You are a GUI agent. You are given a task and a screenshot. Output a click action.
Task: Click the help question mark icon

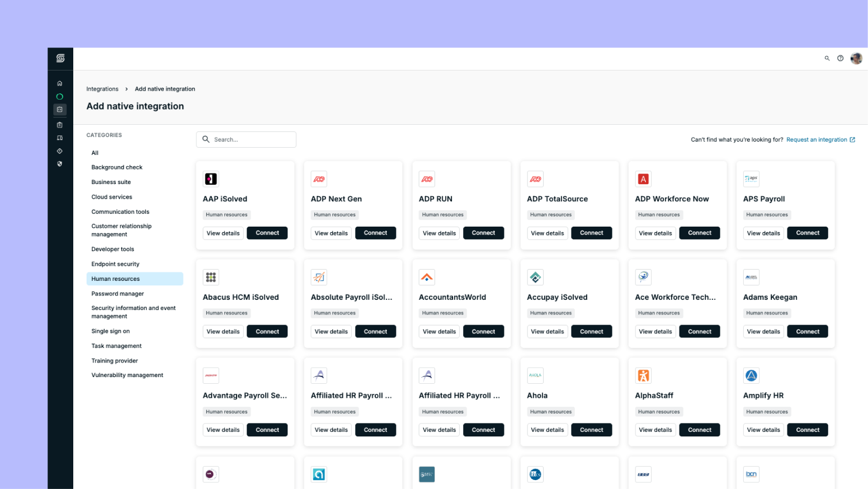tap(840, 58)
